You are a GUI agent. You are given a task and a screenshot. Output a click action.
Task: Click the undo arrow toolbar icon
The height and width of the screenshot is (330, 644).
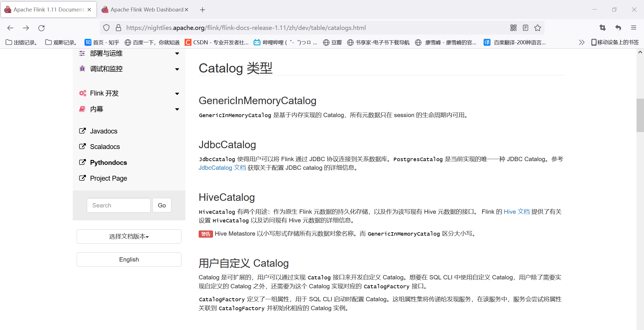(x=618, y=28)
